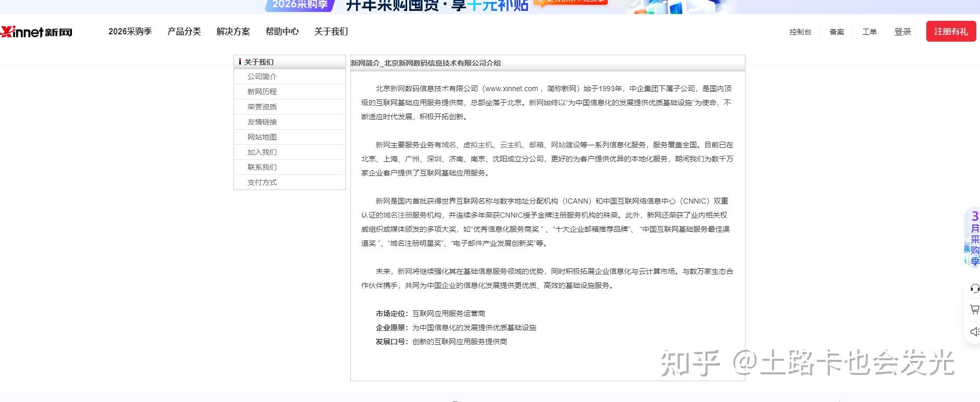The height and width of the screenshot is (402, 980).
Task: Open the floating 3月采购季 side badge
Action: tap(973, 237)
